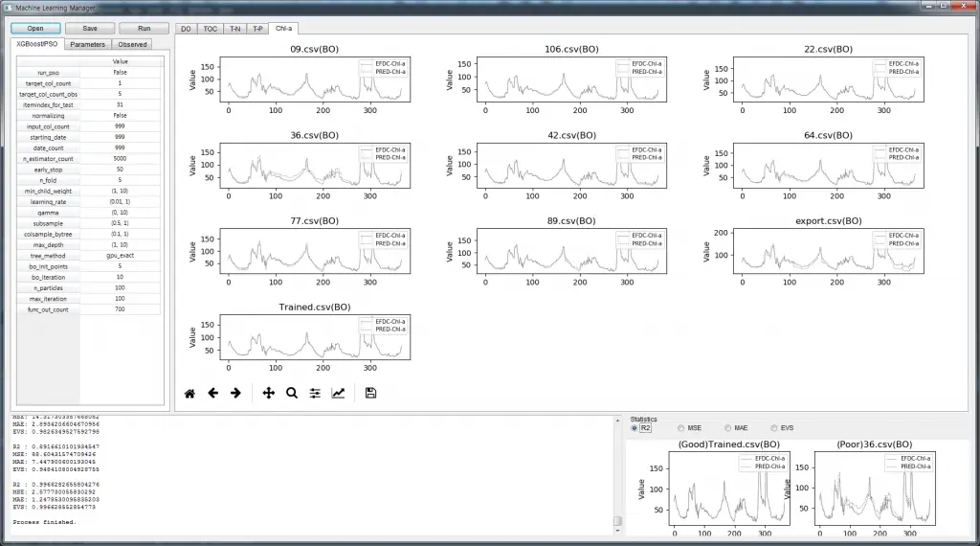The height and width of the screenshot is (546, 980).
Task: Click the n_particles value cell
Action: click(x=120, y=287)
